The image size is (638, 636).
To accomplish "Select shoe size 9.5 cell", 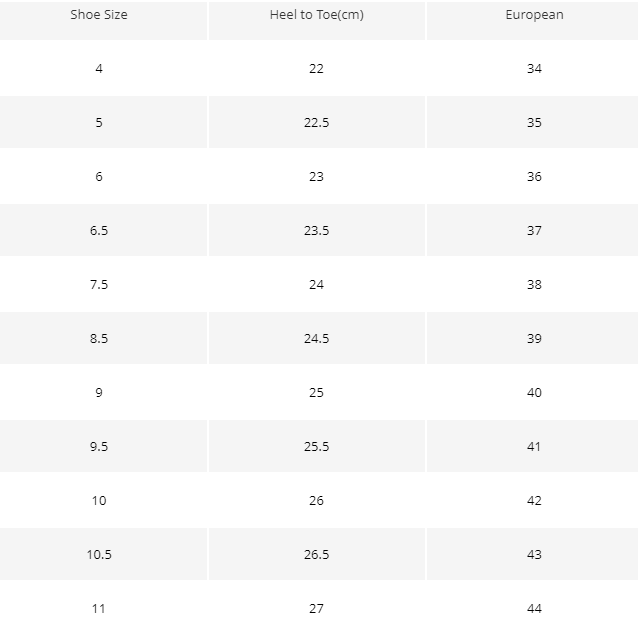I will [x=99, y=446].
